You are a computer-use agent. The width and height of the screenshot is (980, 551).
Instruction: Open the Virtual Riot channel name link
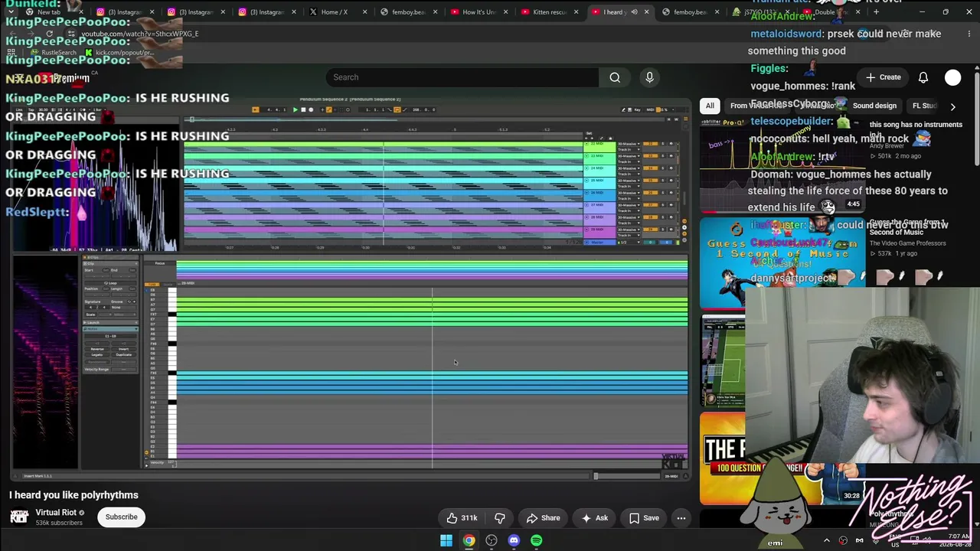point(56,512)
